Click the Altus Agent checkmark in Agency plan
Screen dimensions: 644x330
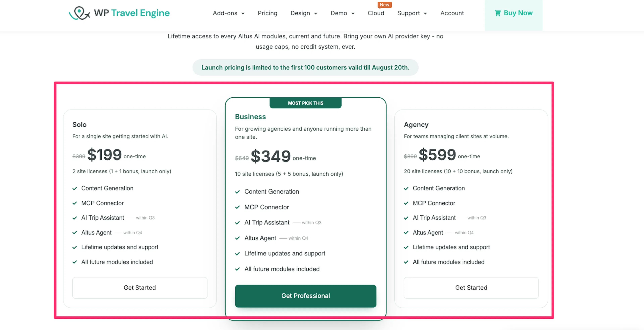pyautogui.click(x=406, y=233)
